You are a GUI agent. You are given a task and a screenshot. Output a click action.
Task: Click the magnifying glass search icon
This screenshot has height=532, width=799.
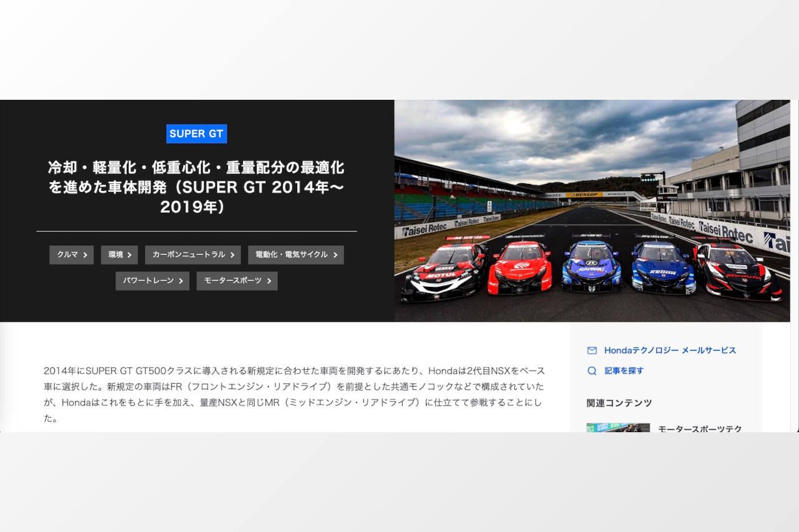[591, 370]
